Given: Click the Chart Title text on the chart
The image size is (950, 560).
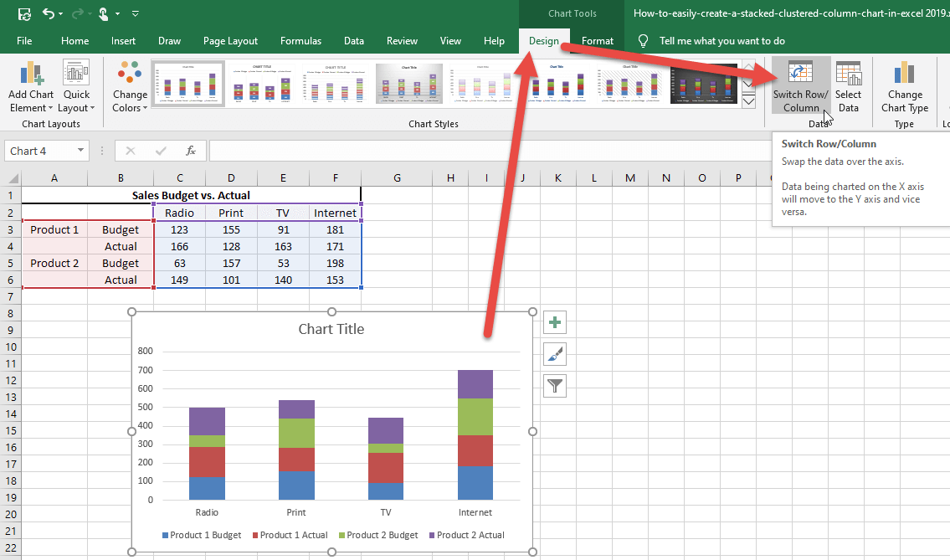Looking at the screenshot, I should pyautogui.click(x=331, y=329).
